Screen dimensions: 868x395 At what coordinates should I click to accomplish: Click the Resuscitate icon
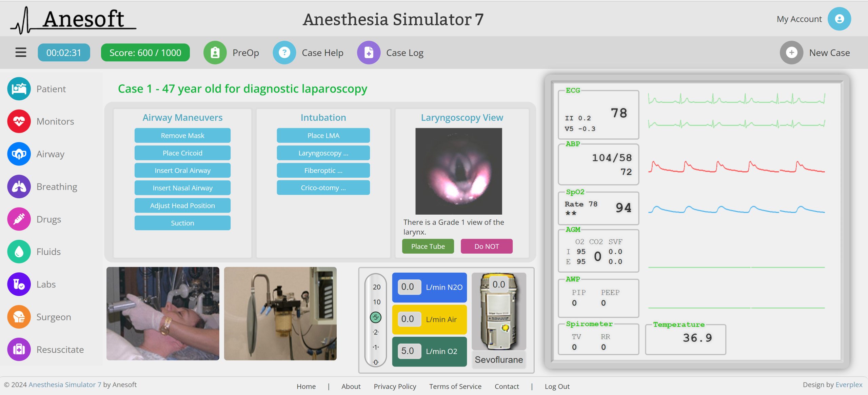19,349
